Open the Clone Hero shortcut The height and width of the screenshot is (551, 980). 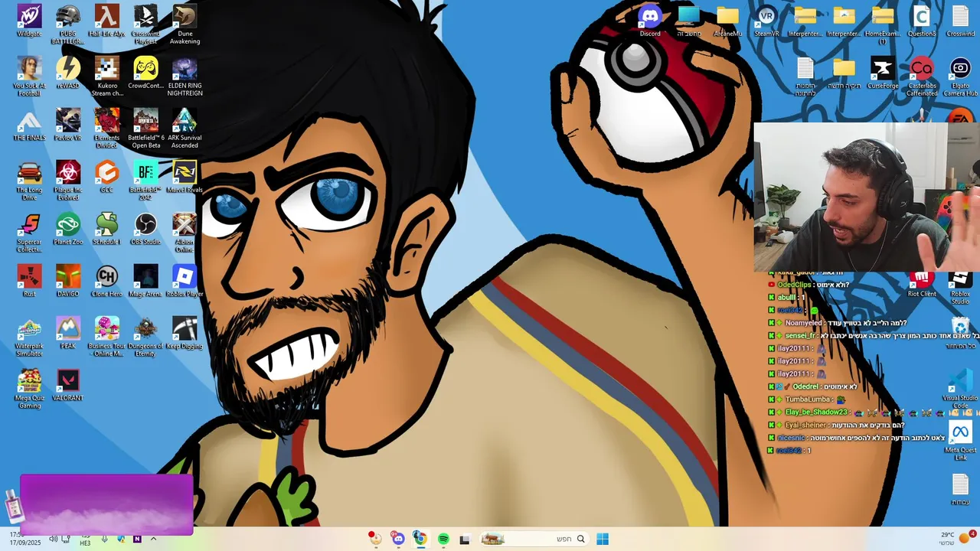point(106,281)
